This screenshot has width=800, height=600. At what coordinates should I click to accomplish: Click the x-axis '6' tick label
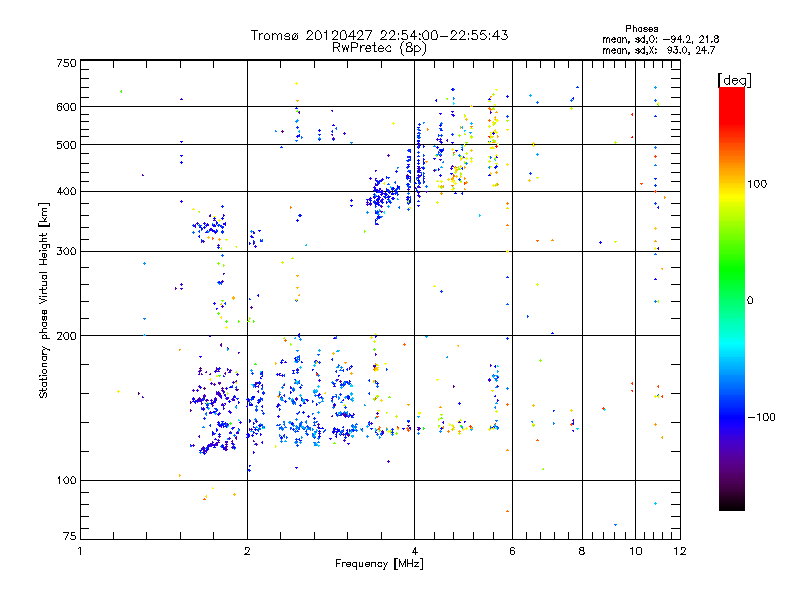pyautogui.click(x=512, y=551)
